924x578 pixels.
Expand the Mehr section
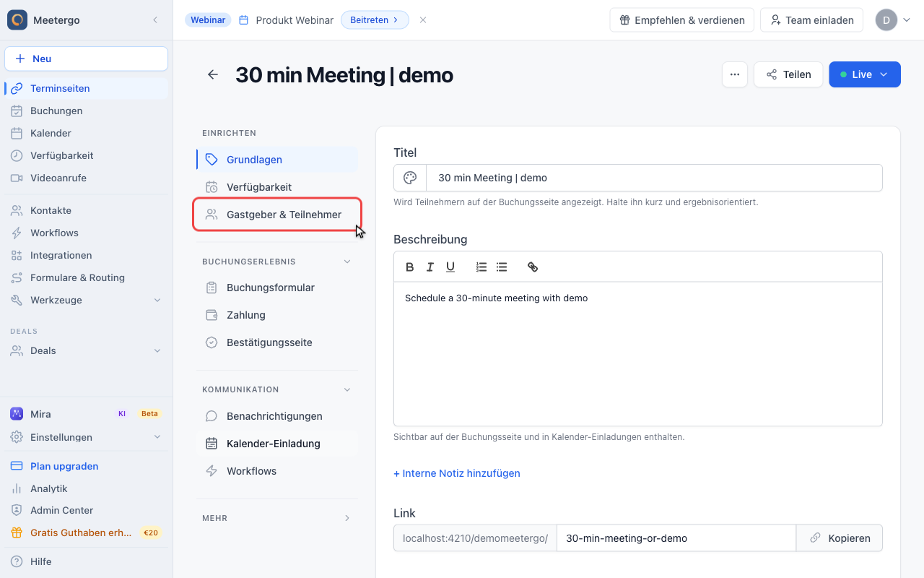(x=347, y=518)
